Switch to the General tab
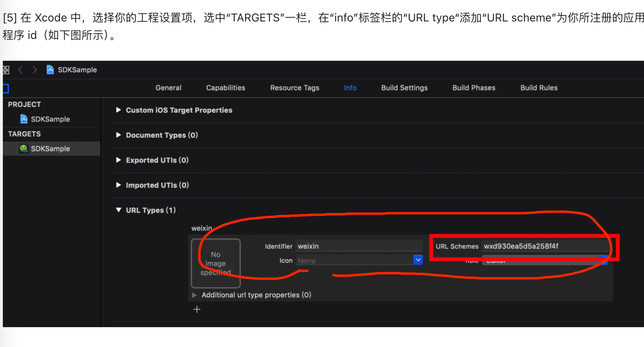The width and height of the screenshot is (644, 347). pos(168,88)
